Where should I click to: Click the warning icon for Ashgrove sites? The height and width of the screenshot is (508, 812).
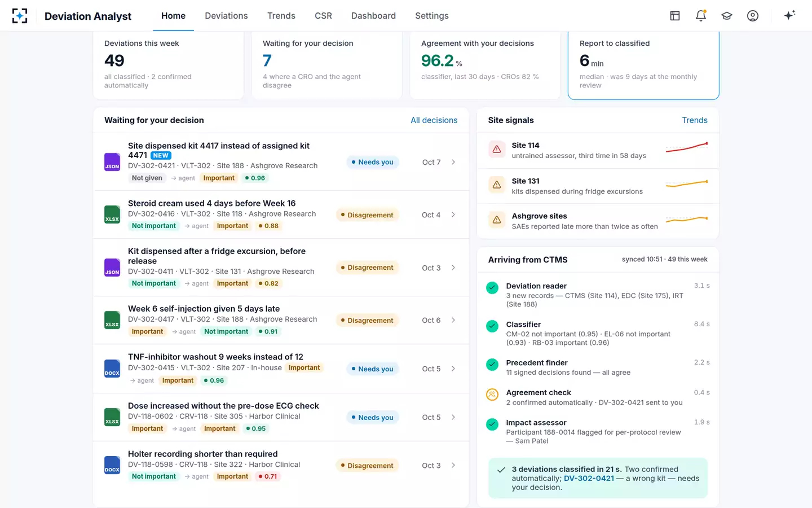click(x=497, y=220)
